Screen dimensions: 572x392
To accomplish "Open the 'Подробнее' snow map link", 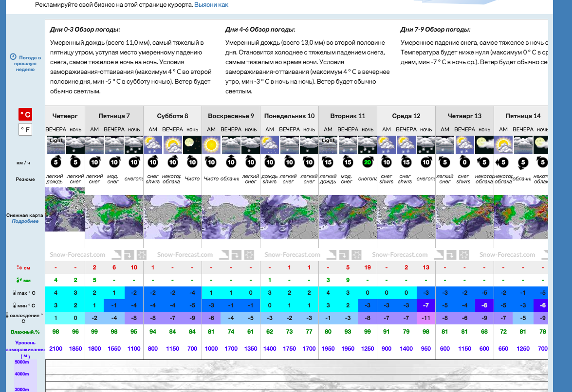I will tap(25, 221).
